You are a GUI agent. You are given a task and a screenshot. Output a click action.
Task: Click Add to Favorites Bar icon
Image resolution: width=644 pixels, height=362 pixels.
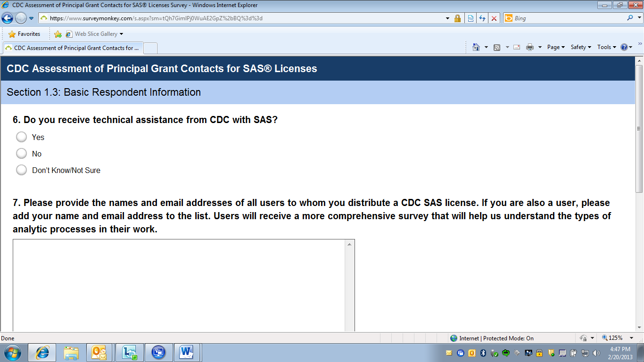[x=58, y=34]
